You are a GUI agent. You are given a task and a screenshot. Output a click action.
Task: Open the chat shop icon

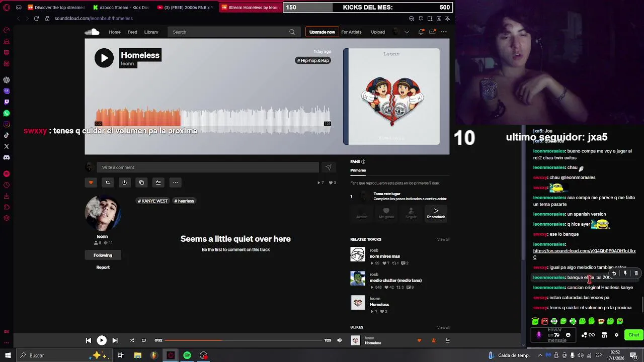[604, 335]
